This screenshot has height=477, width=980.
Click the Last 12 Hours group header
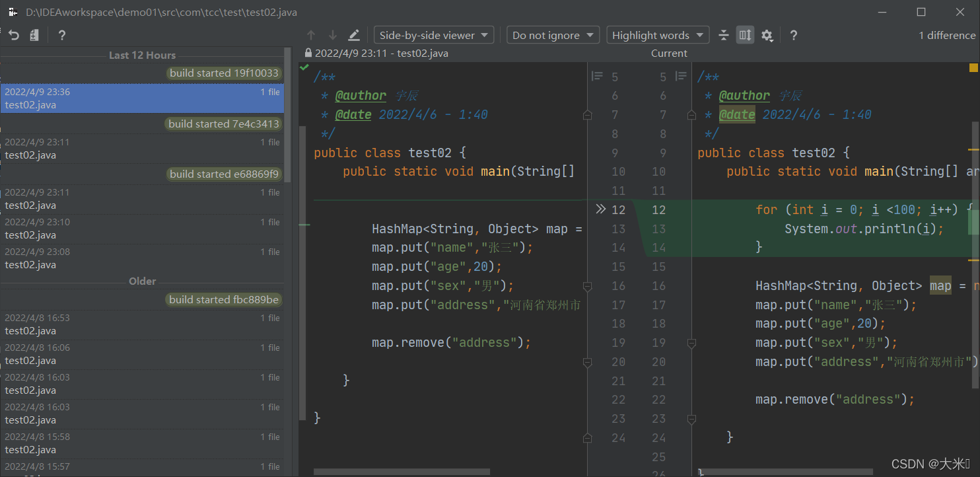coord(142,55)
